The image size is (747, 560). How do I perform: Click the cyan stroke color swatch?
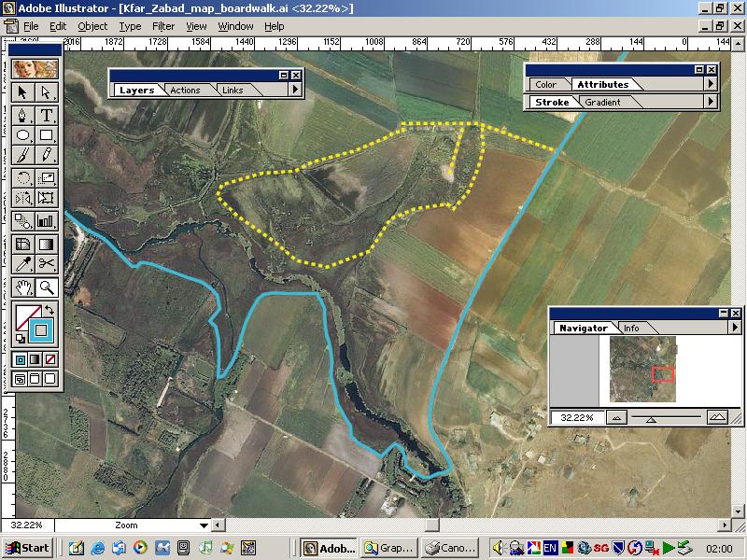click(40, 329)
